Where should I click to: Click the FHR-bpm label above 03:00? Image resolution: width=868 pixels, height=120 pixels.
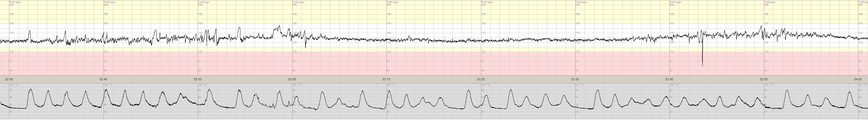(298, 2)
